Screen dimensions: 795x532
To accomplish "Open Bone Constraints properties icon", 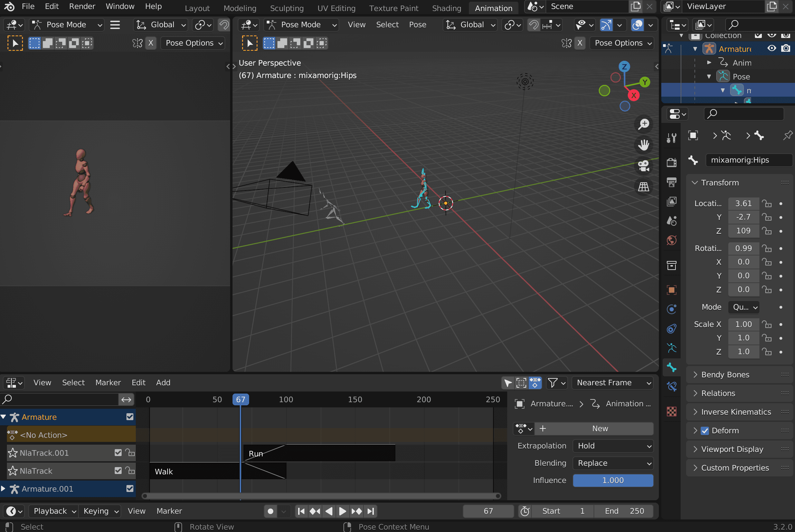I will [x=671, y=386].
